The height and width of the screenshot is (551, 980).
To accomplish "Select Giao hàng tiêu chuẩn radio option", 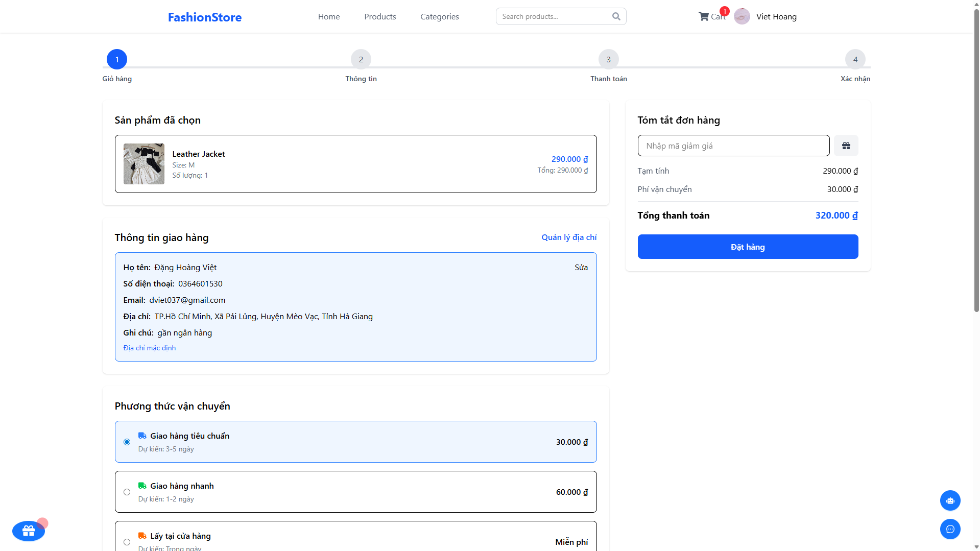I will (x=127, y=442).
